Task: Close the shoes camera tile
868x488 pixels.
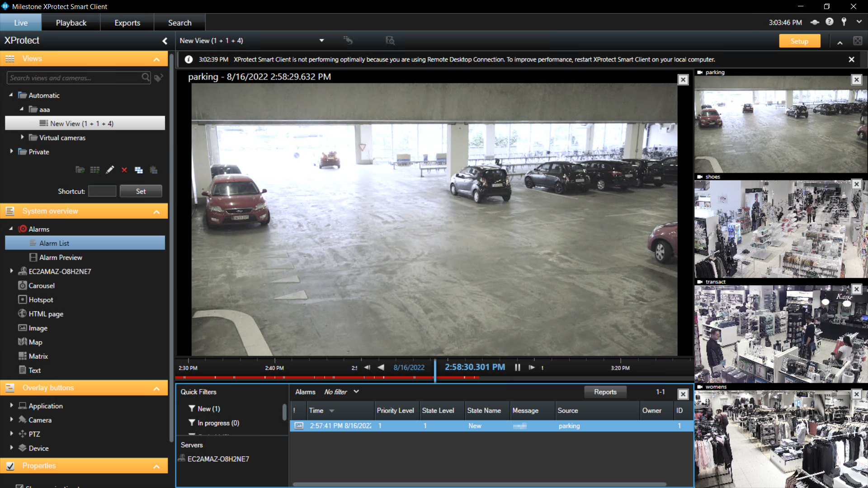Action: pyautogui.click(x=856, y=184)
